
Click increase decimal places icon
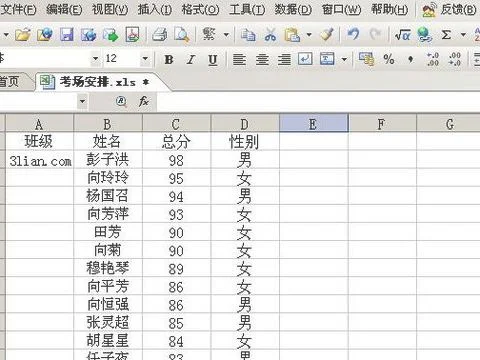[x=433, y=59]
